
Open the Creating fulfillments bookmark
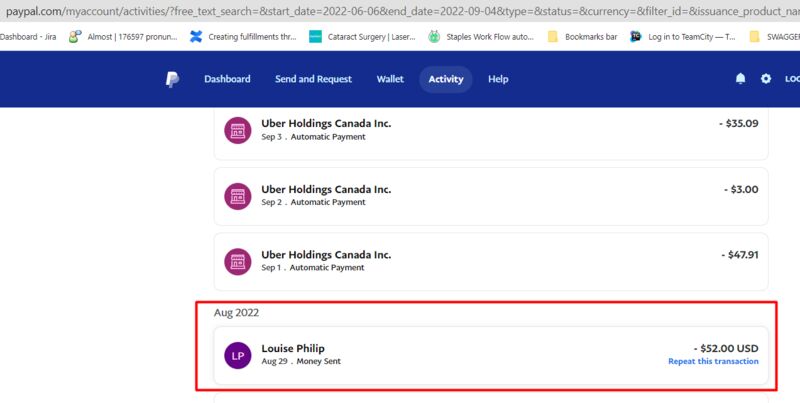pyautogui.click(x=243, y=37)
